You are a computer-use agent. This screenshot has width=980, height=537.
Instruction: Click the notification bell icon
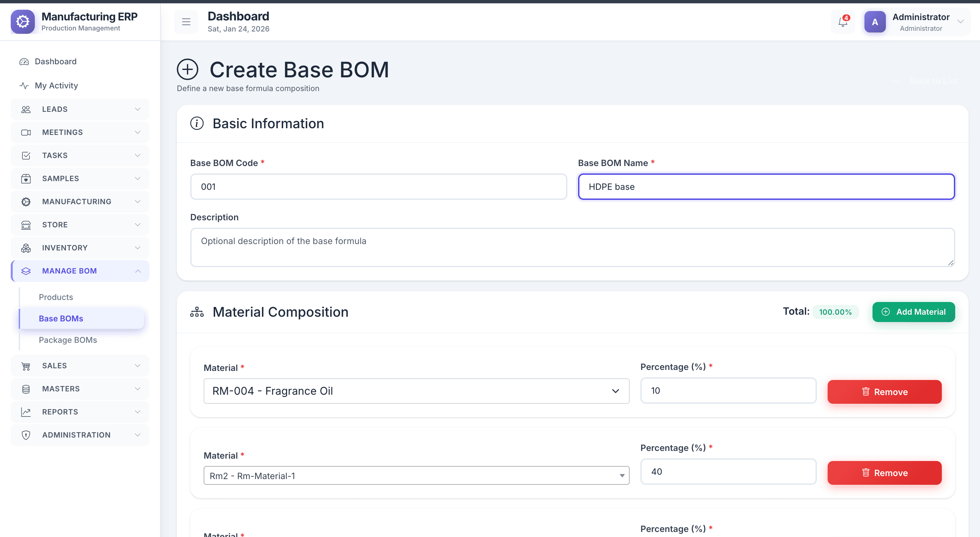pos(843,22)
